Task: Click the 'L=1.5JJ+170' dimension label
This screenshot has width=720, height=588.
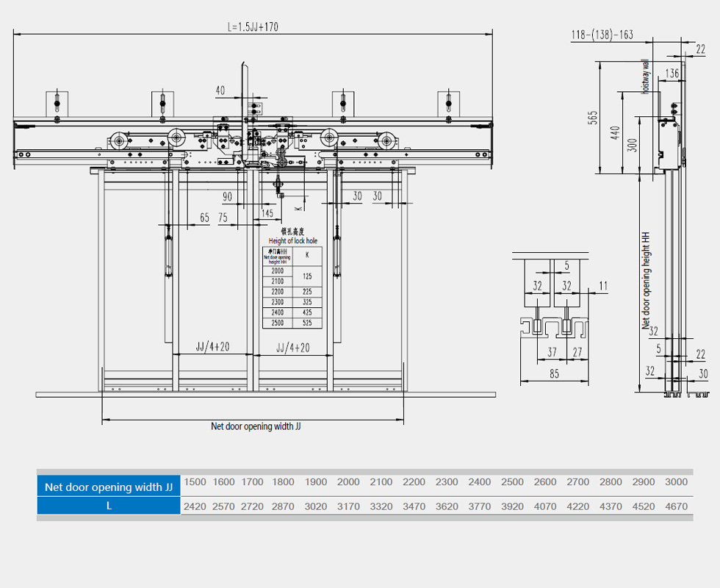Action: pyautogui.click(x=253, y=27)
